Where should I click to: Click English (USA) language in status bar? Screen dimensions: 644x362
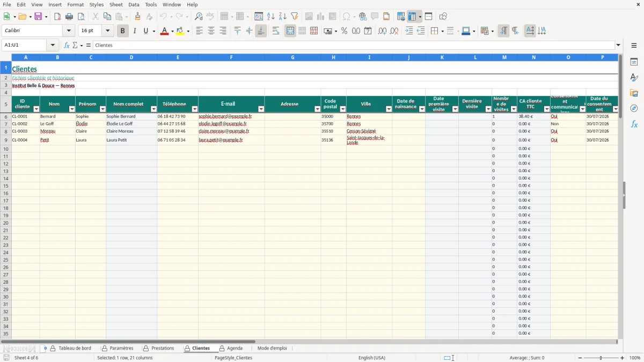pyautogui.click(x=372, y=358)
